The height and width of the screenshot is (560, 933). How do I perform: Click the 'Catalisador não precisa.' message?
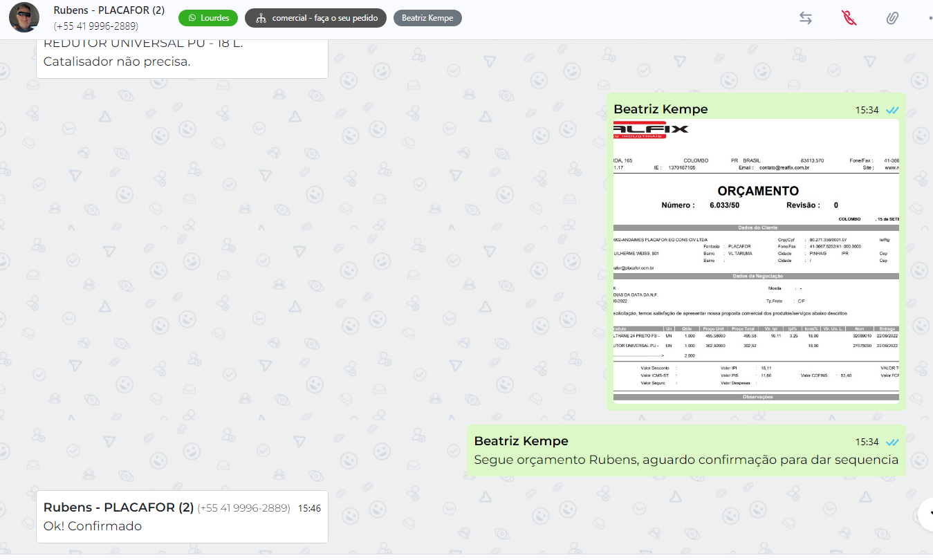[x=116, y=62]
